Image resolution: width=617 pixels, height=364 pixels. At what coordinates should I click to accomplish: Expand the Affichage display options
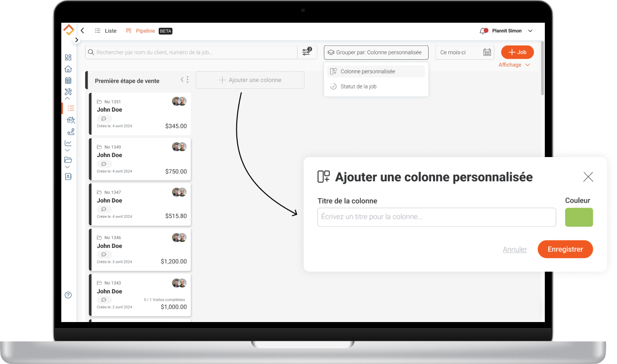tap(514, 65)
